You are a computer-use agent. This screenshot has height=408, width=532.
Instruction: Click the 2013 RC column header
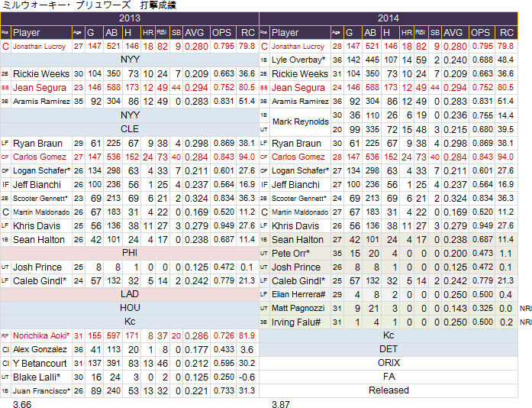pos(247,33)
